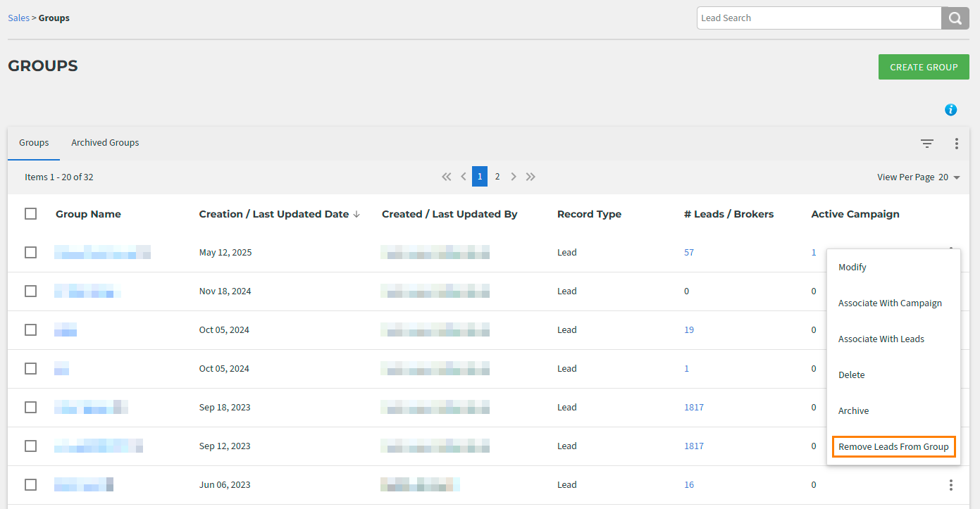Switch to the Archived Groups tab
This screenshot has height=509, width=980.
click(x=105, y=143)
